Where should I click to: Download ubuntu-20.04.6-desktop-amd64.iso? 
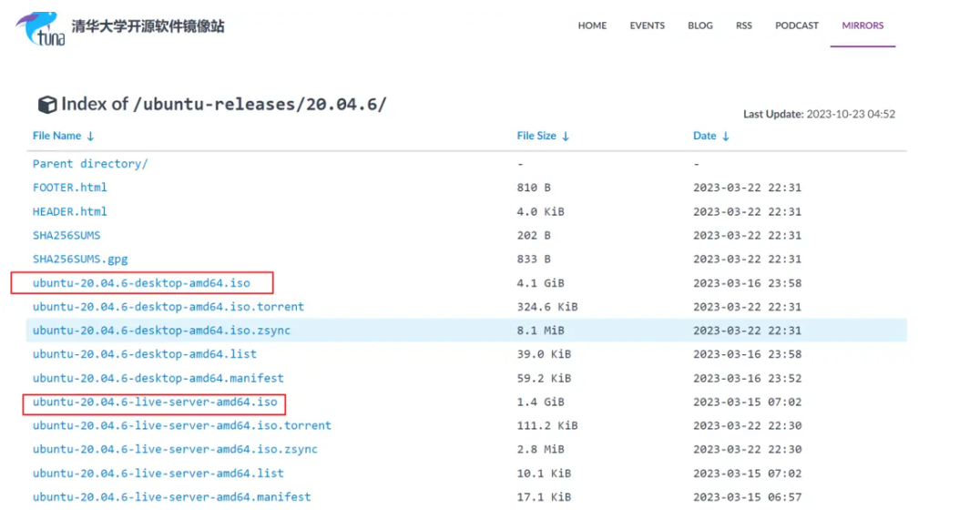[141, 283]
